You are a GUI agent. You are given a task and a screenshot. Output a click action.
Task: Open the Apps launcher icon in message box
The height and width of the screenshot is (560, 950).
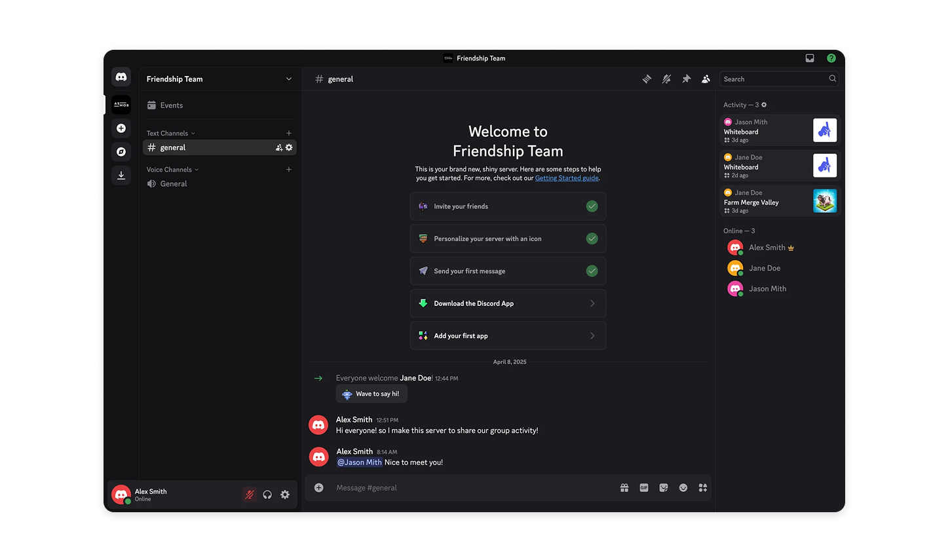(x=703, y=487)
